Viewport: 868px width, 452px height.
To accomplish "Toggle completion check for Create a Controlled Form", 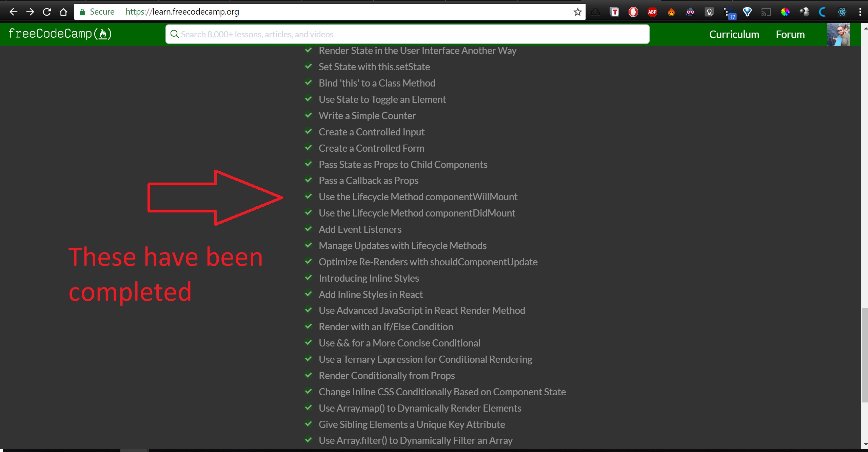I will point(309,148).
